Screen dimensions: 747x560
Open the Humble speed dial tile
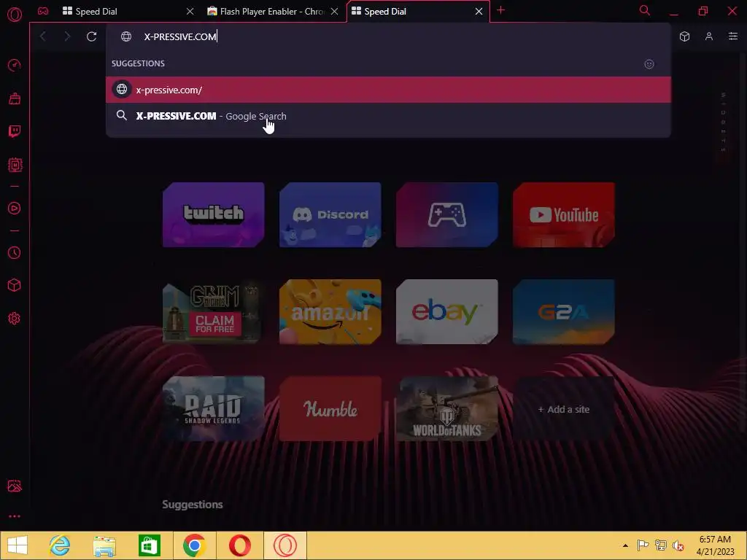click(x=330, y=408)
